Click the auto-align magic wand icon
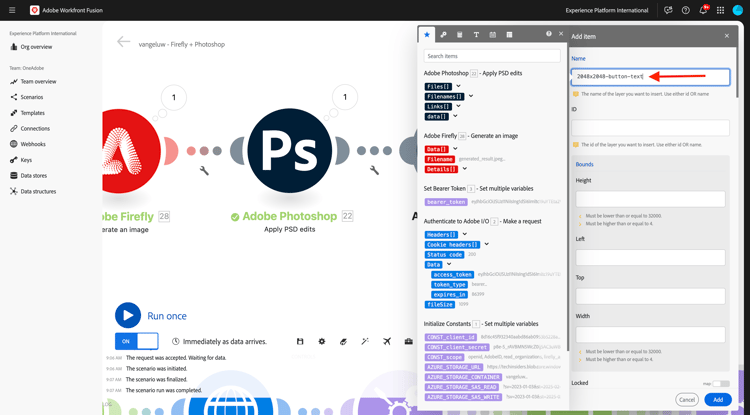750x415 pixels. (365, 341)
